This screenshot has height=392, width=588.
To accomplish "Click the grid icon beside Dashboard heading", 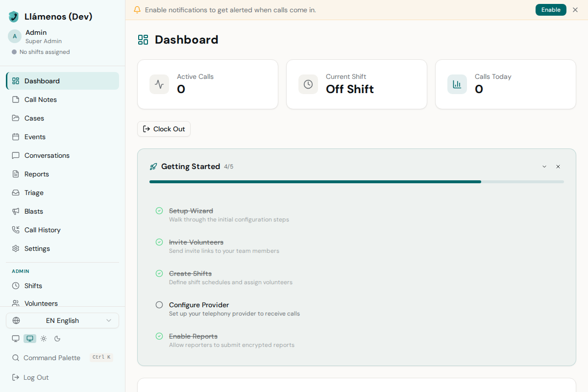I will point(143,40).
